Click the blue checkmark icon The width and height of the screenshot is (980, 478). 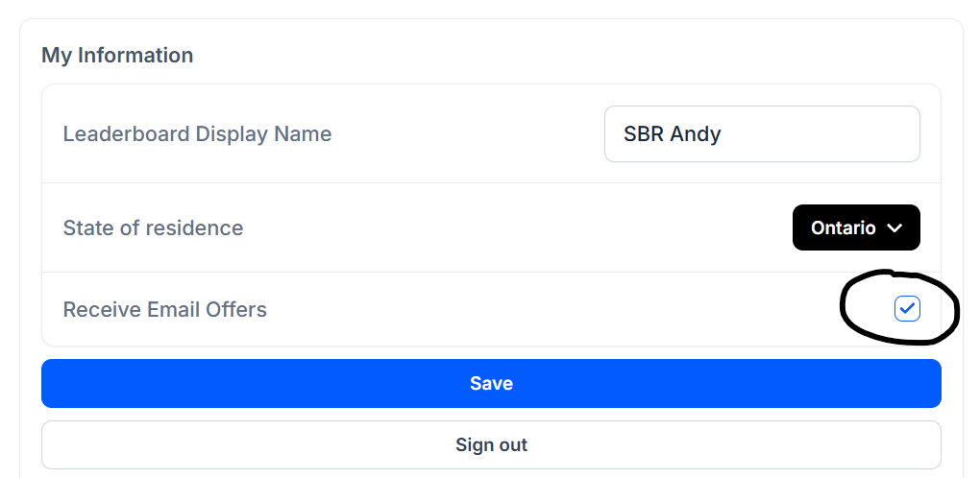[907, 308]
